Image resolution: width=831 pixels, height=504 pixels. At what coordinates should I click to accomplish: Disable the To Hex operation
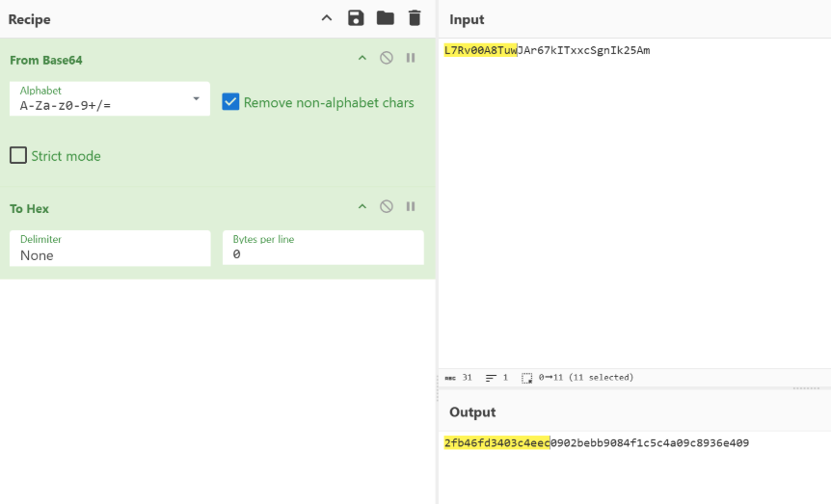coord(387,207)
